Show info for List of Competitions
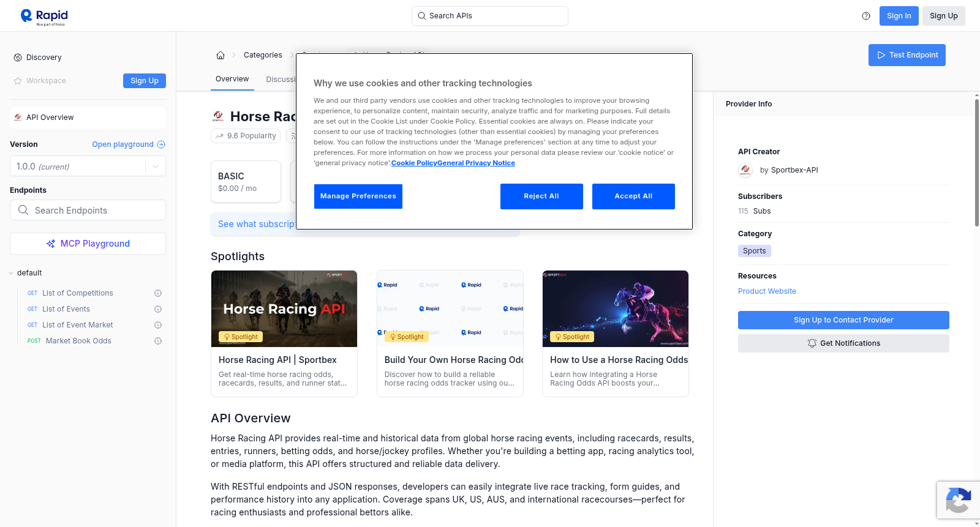This screenshot has width=980, height=527. point(158,293)
